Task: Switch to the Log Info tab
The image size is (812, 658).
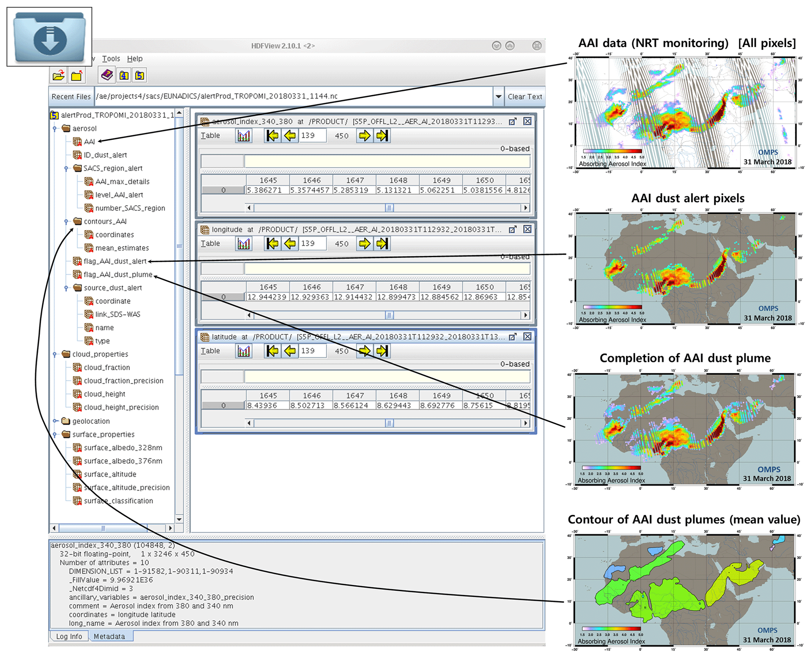Action: coord(69,636)
